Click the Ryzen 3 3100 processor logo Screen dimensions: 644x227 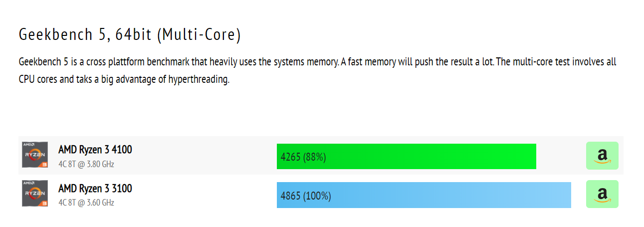pos(35,193)
